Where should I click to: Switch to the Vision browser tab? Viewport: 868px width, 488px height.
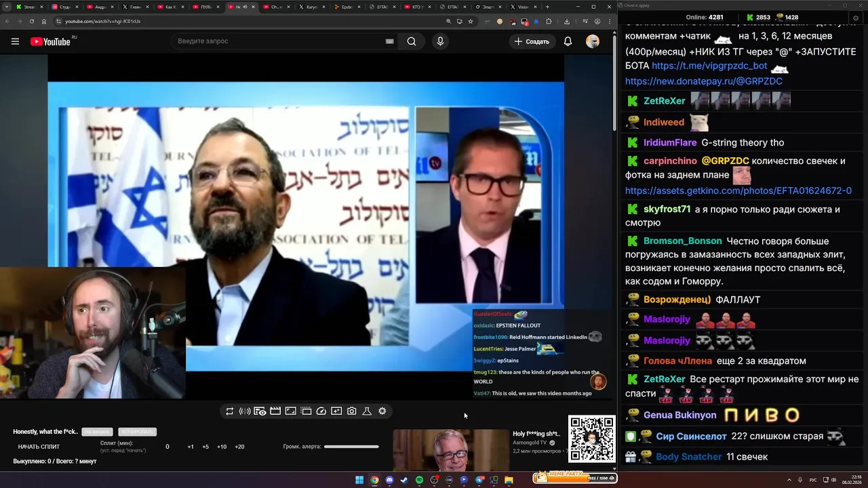[524, 7]
